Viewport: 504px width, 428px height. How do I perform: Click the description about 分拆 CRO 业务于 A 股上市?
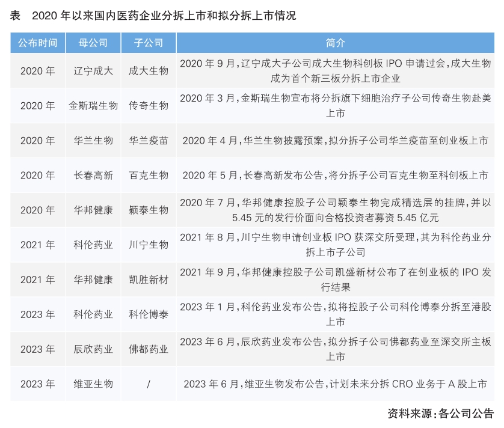[x=335, y=384]
